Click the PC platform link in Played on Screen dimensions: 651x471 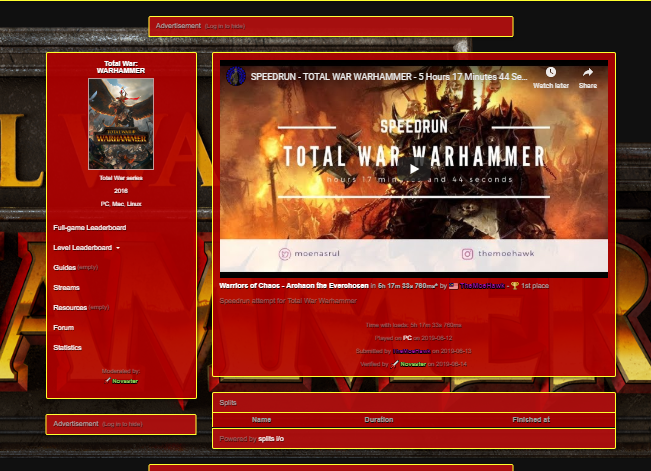coord(407,338)
